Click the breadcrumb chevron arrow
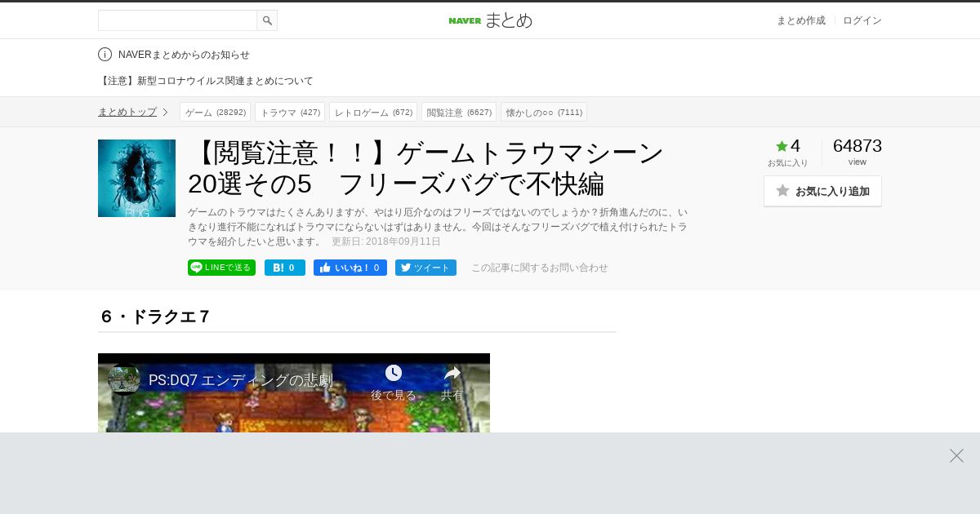The width and height of the screenshot is (980, 514). pyautogui.click(x=165, y=112)
